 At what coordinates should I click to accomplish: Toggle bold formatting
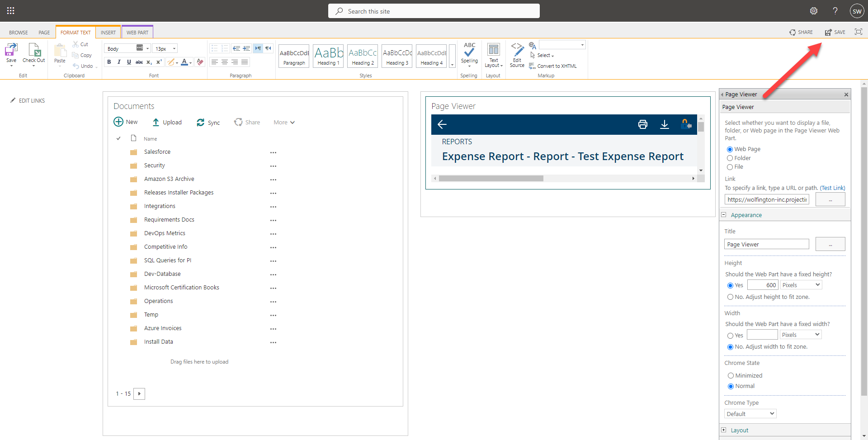tap(109, 62)
